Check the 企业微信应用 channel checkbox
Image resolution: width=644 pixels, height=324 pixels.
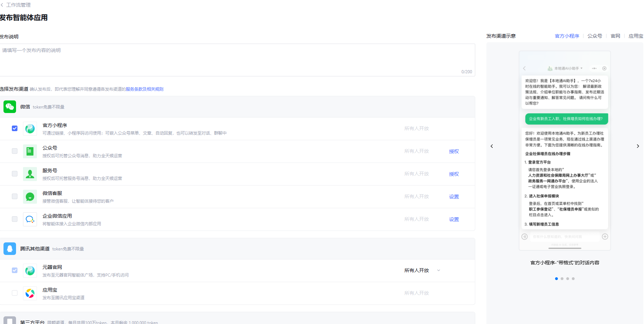tap(15, 219)
